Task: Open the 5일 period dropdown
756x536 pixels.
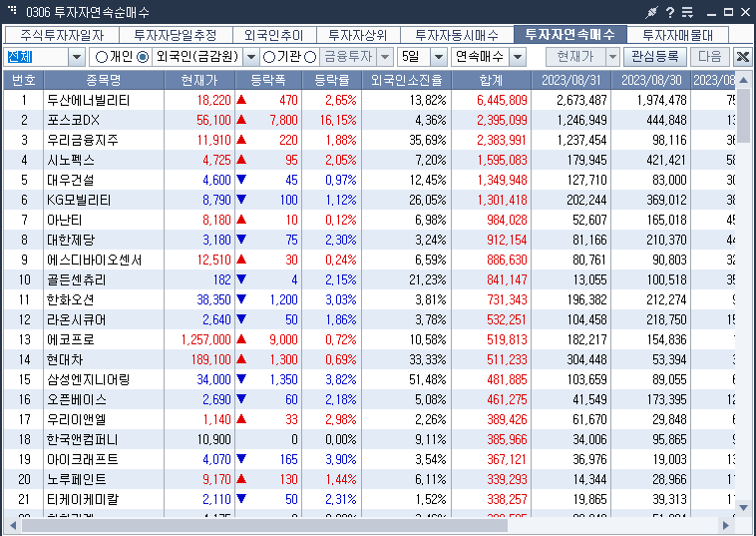Action: point(438,57)
